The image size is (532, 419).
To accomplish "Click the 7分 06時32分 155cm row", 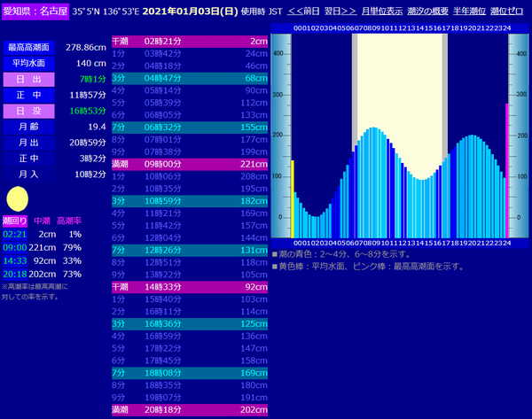I will click(x=190, y=128).
